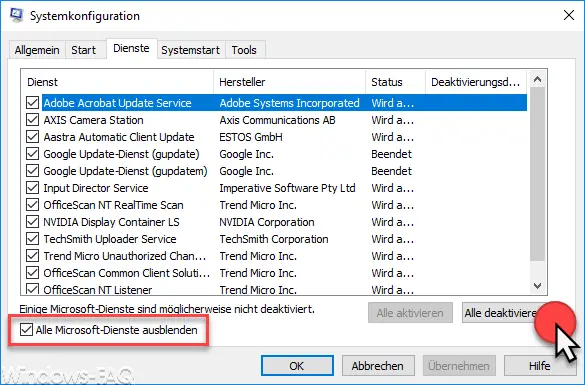Switch to the Allgemein tab
Viewport: 585px width, 385px height.
click(x=37, y=50)
